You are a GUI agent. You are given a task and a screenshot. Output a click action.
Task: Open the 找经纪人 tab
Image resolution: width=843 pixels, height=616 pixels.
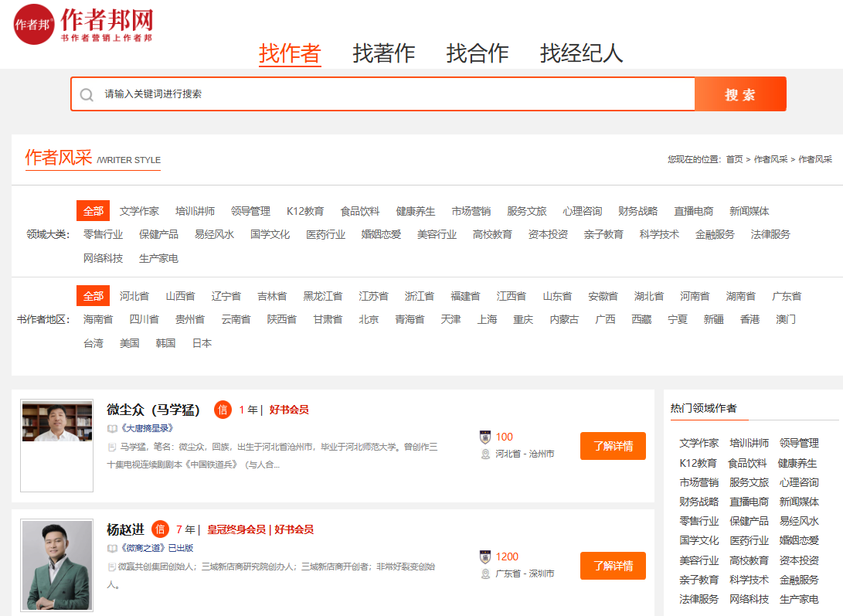(581, 53)
